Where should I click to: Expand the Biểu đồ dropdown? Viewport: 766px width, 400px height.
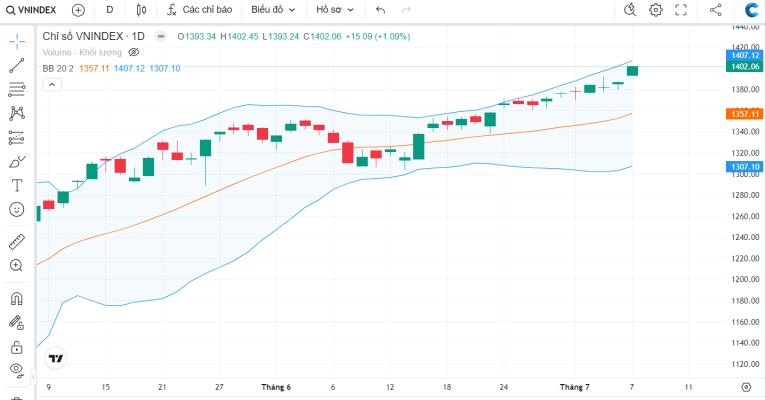(x=273, y=10)
